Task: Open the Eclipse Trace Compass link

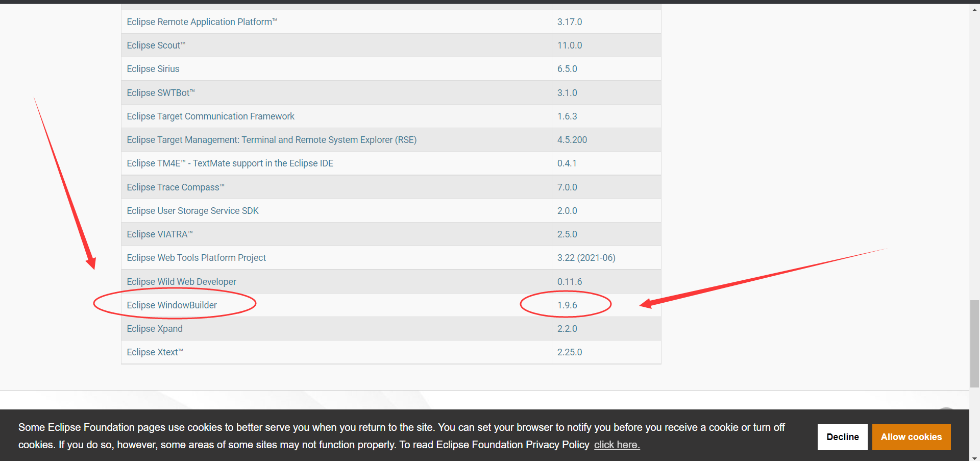Action: (176, 187)
